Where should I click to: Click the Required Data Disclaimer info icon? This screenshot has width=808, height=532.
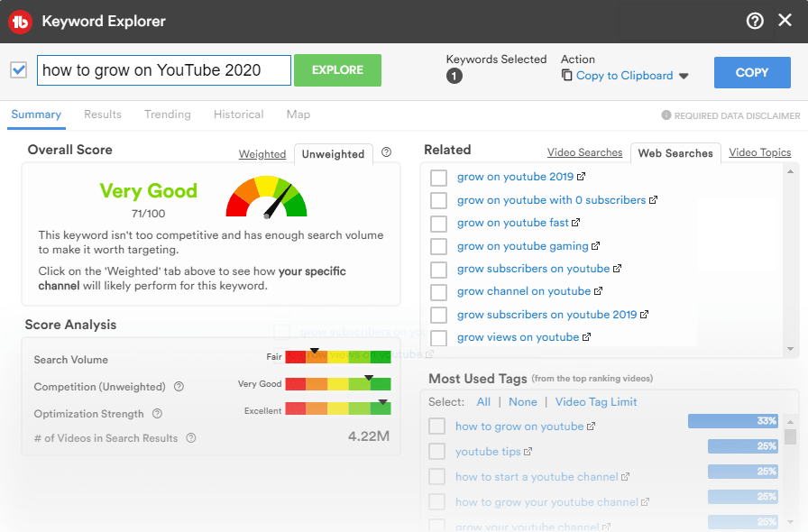pos(666,115)
